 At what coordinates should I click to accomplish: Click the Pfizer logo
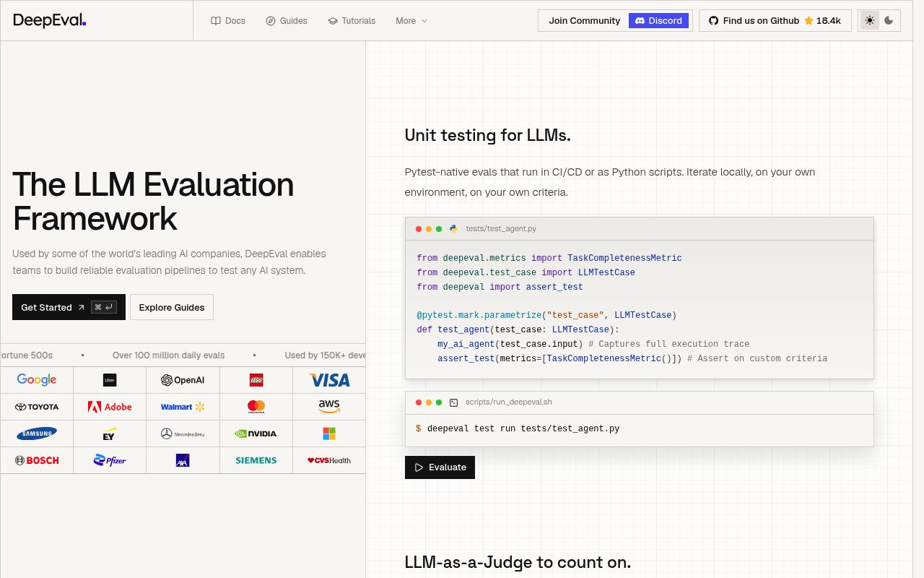point(110,460)
